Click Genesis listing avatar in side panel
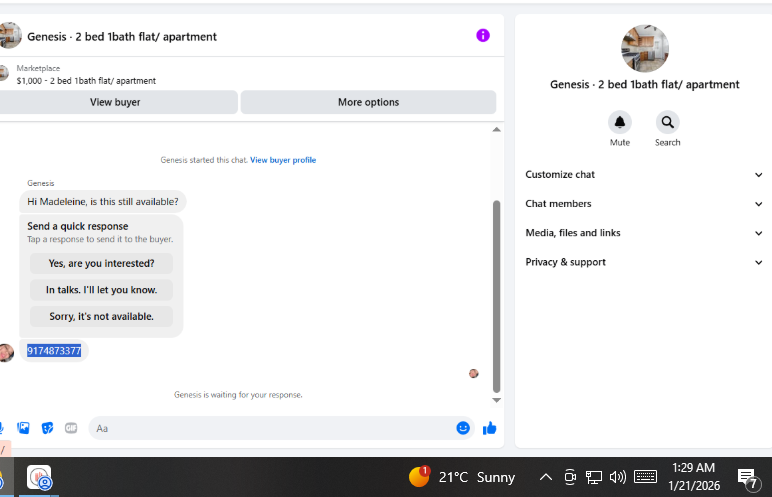 644,49
